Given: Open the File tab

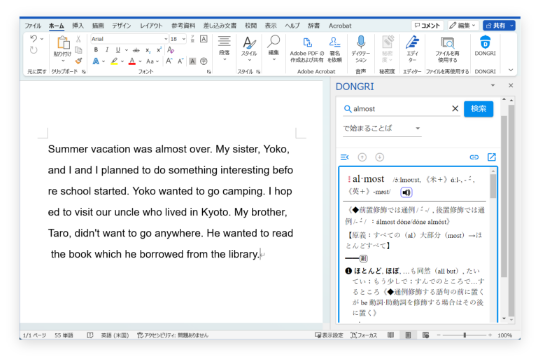Looking at the screenshot, I should point(33,25).
